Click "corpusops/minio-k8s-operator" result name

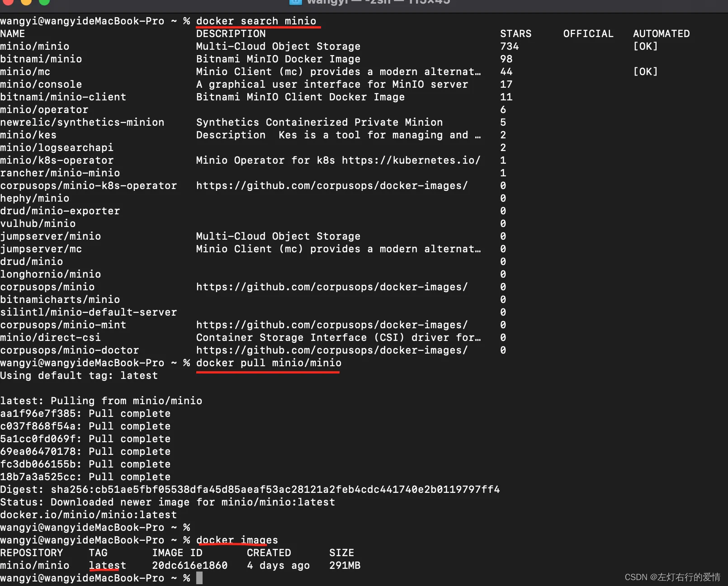89,185
